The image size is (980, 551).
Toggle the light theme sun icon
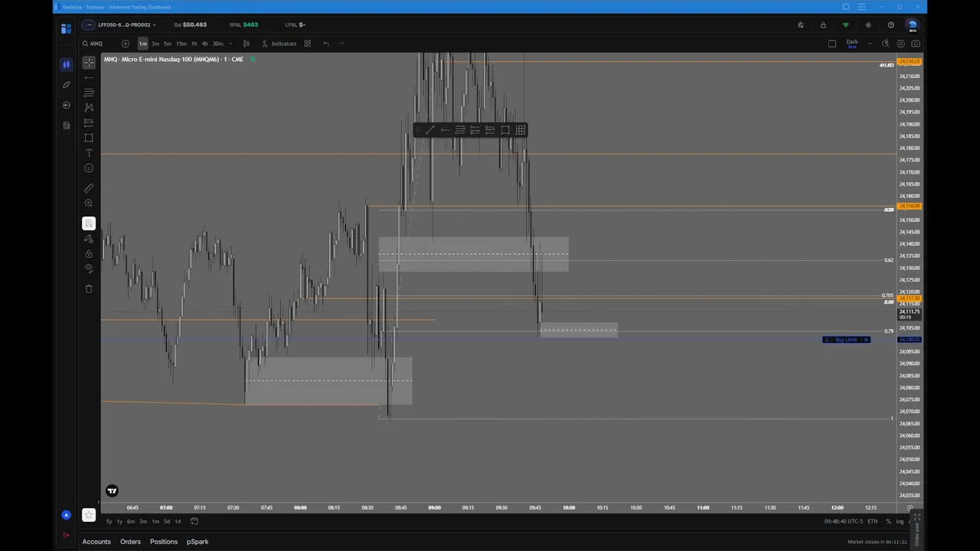pyautogui.click(x=868, y=24)
